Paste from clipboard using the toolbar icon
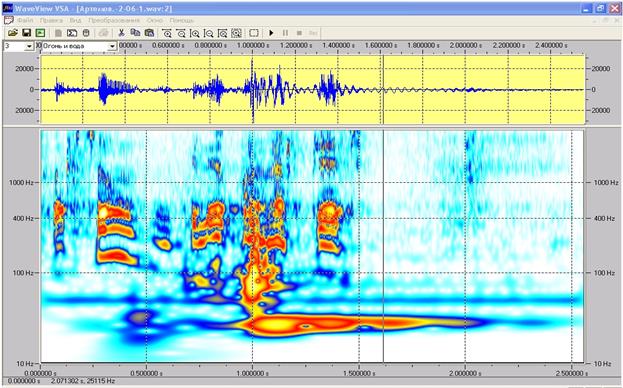 point(149,33)
